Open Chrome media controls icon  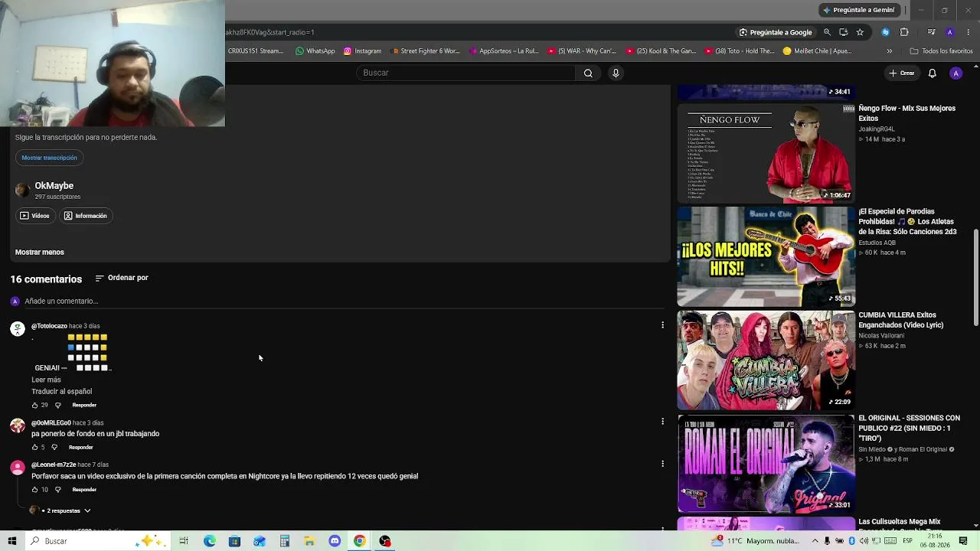931,32
